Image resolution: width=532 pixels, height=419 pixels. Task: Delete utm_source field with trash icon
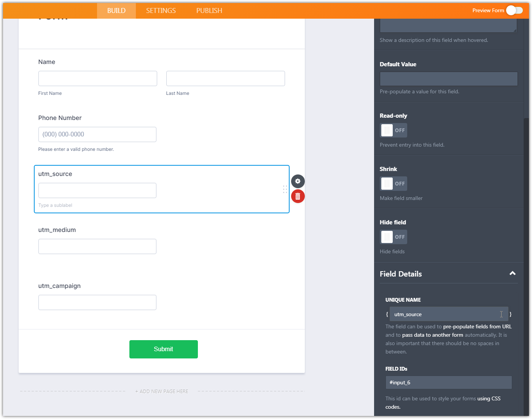click(x=298, y=197)
